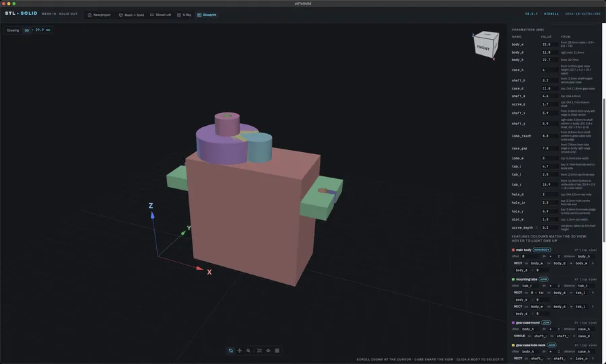The image size is (606, 364).
Task: Start a New project
Action: (x=100, y=15)
